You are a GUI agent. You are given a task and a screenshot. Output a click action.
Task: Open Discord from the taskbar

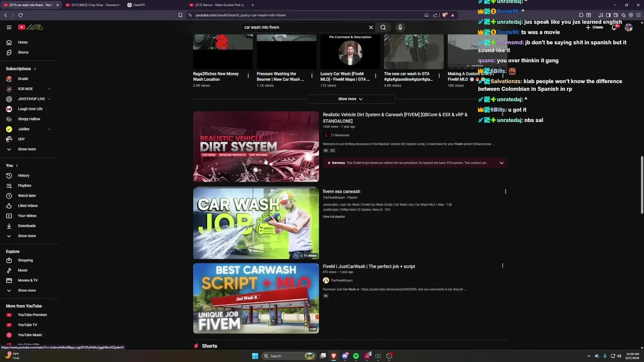tap(345, 356)
